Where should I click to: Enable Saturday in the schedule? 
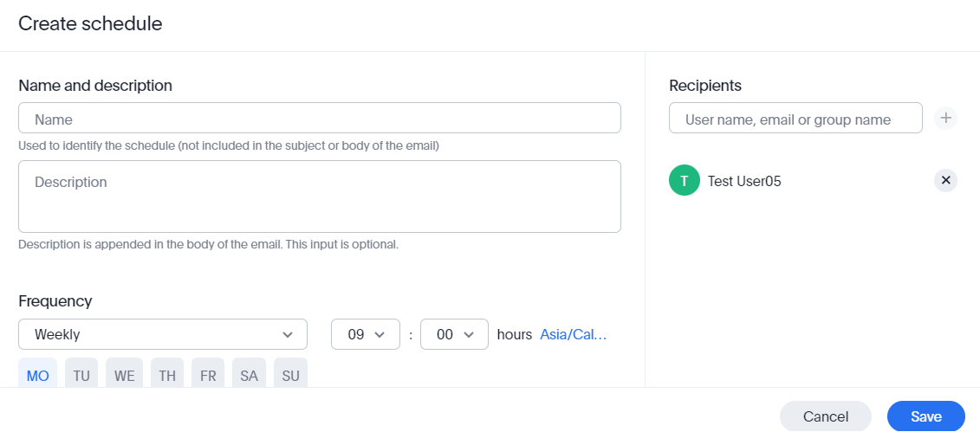[249, 375]
